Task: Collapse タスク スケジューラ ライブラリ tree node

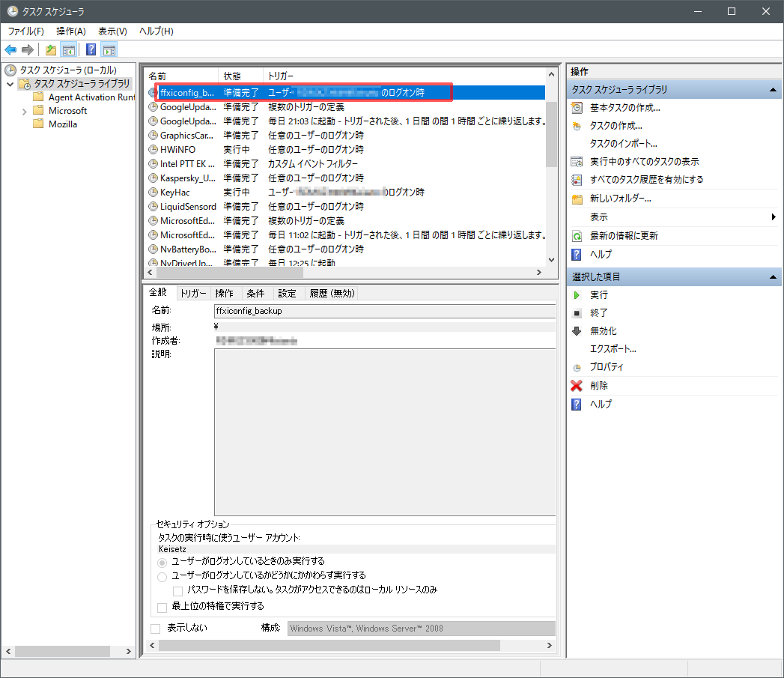Action: pyautogui.click(x=10, y=84)
